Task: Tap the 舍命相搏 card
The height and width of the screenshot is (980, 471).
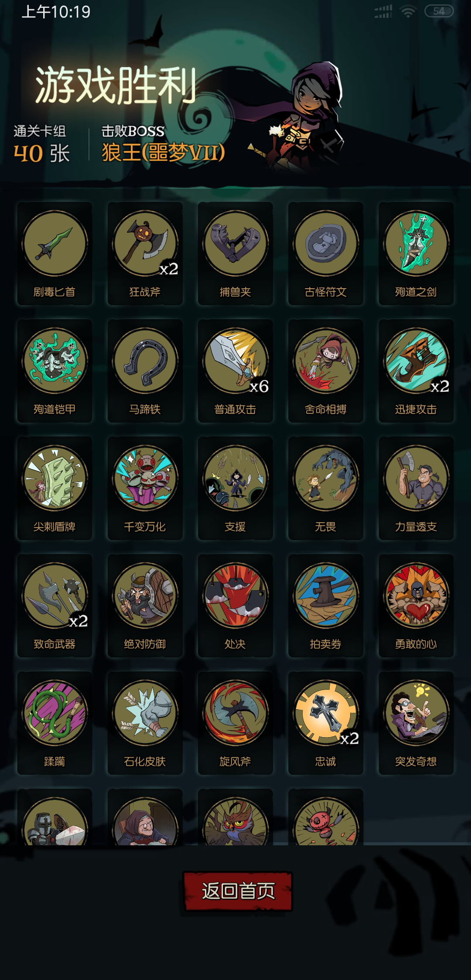Action: tap(326, 371)
